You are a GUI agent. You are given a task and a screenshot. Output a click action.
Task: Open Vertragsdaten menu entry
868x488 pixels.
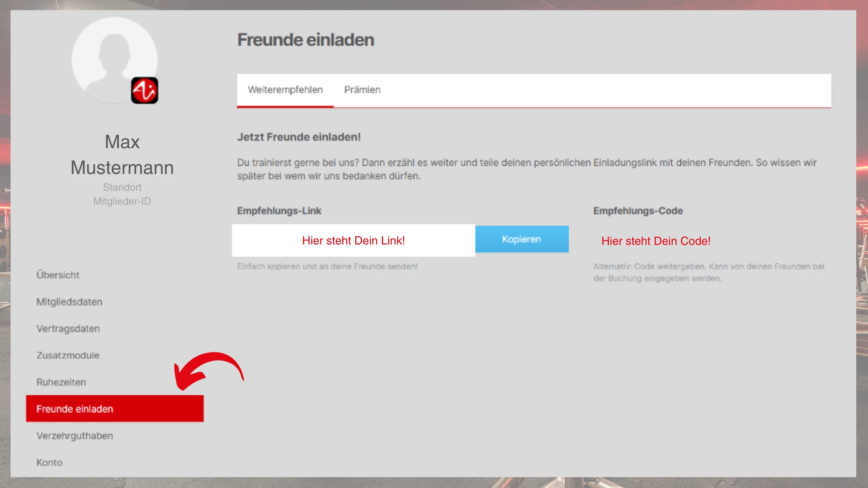(x=68, y=328)
